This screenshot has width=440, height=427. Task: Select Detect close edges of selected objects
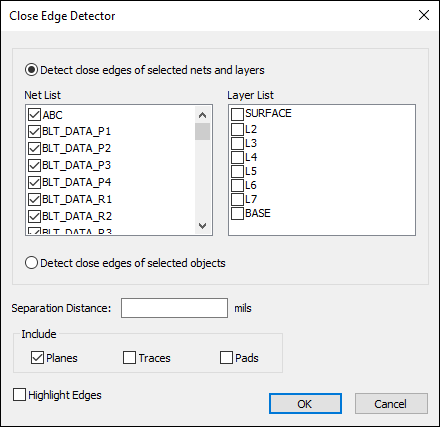tap(31, 263)
